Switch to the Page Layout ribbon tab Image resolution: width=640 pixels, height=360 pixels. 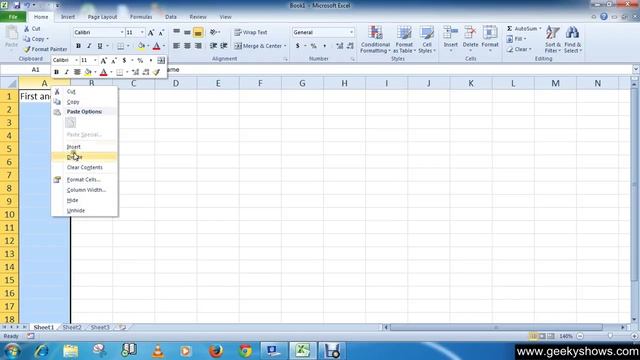[102, 17]
